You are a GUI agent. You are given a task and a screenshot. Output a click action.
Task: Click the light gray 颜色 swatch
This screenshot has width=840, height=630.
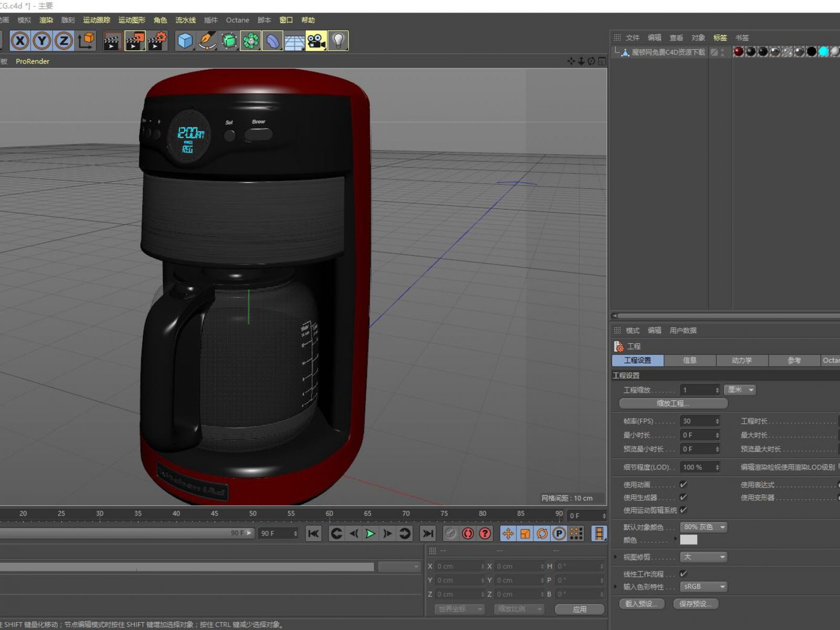689,540
